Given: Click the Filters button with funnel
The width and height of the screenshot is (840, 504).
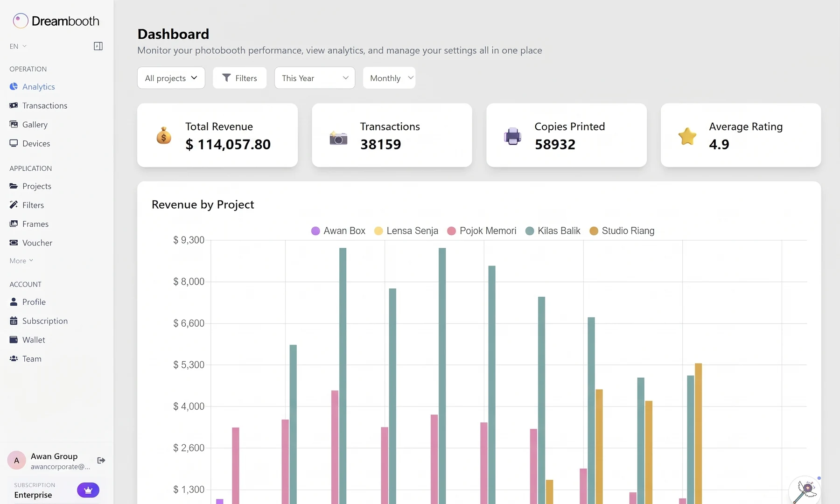Looking at the screenshot, I should pos(240,78).
